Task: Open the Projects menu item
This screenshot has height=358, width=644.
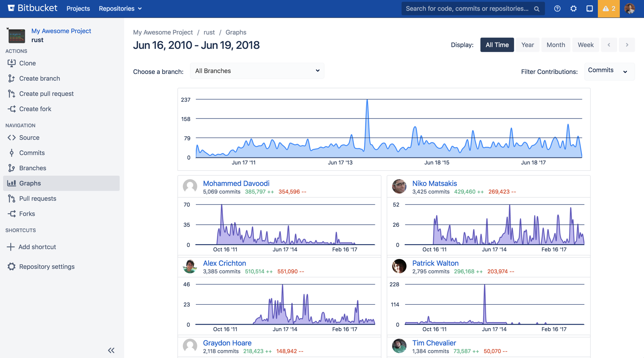Action: click(78, 9)
